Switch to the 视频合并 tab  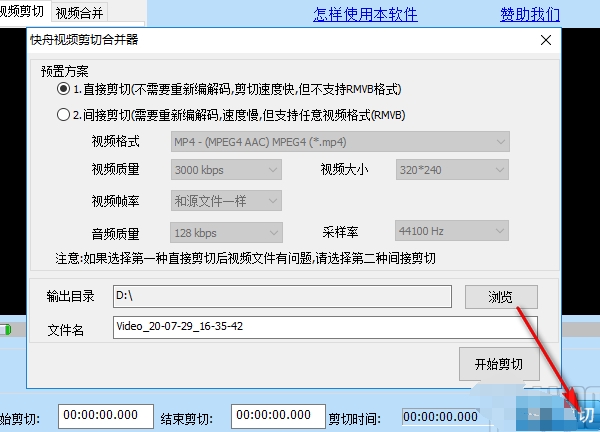79,13
